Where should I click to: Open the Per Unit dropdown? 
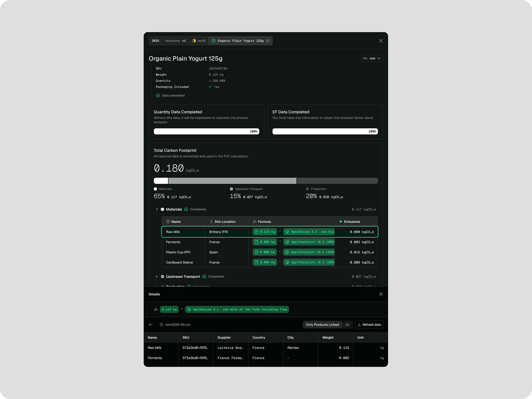click(371, 59)
